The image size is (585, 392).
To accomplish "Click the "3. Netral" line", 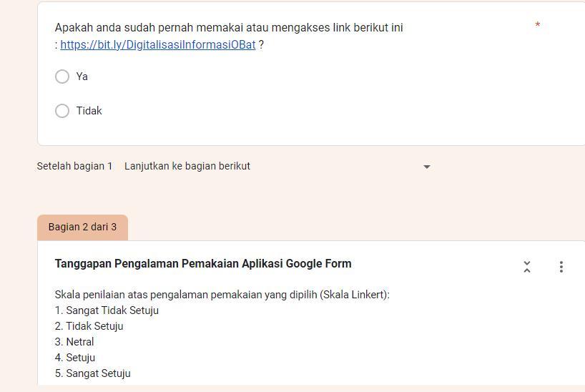I will (74, 342).
